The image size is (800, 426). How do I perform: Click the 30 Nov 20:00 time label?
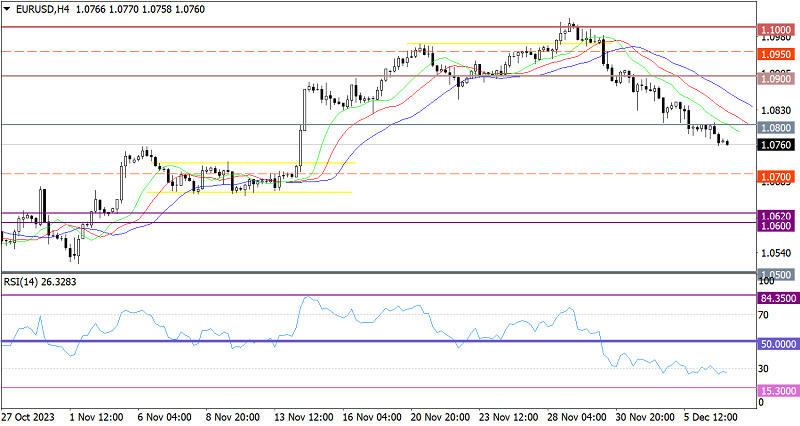tap(645, 417)
